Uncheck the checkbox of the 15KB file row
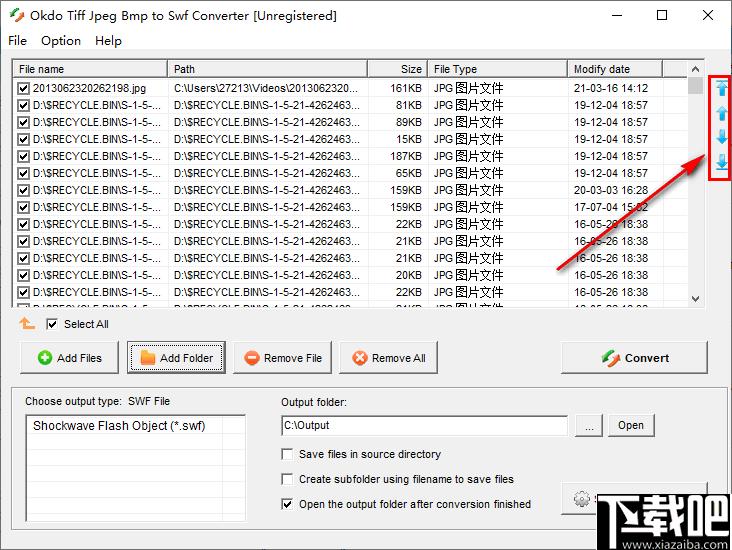This screenshot has width=732, height=550. pyautogui.click(x=23, y=139)
